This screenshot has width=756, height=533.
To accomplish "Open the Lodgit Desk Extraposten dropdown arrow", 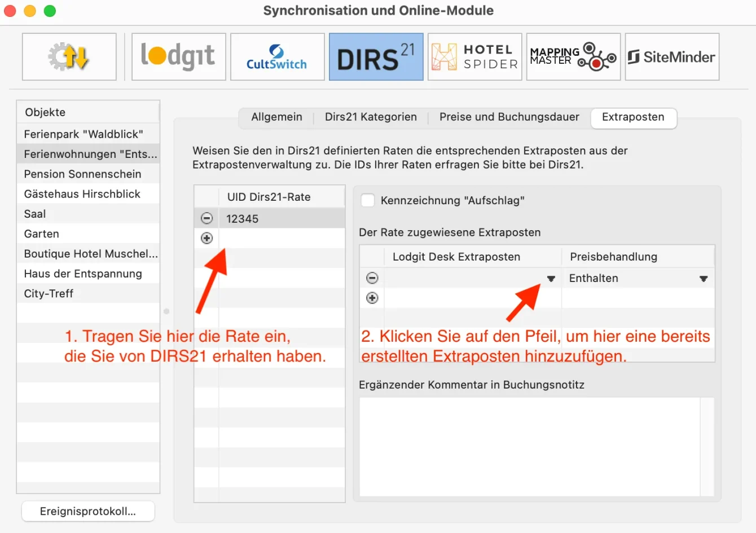I will tap(551, 279).
